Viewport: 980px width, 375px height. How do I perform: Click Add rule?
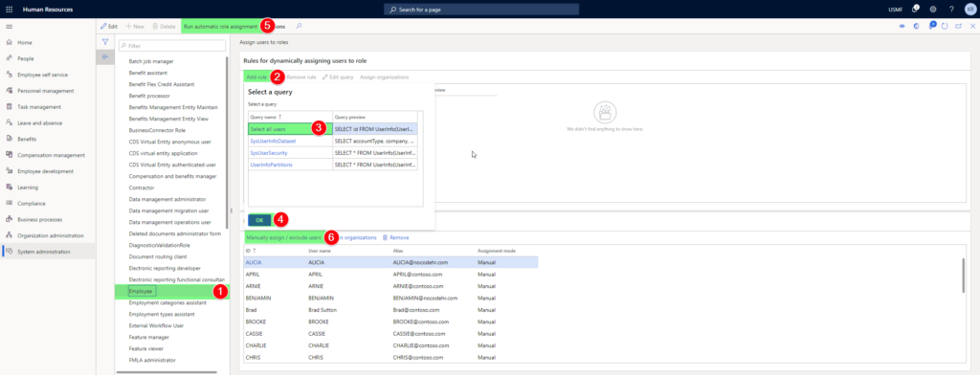(256, 77)
